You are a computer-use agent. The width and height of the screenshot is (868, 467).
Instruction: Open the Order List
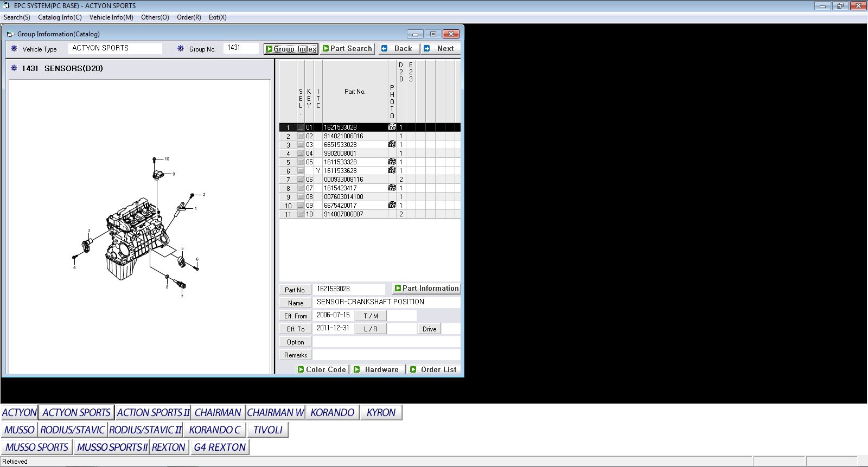[433, 369]
